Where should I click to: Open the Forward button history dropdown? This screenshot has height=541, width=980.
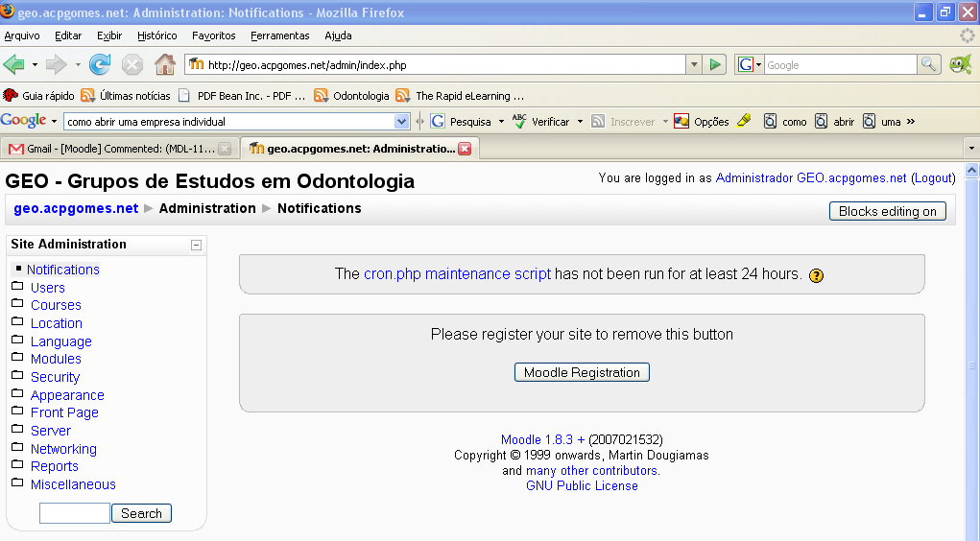pyautogui.click(x=78, y=64)
